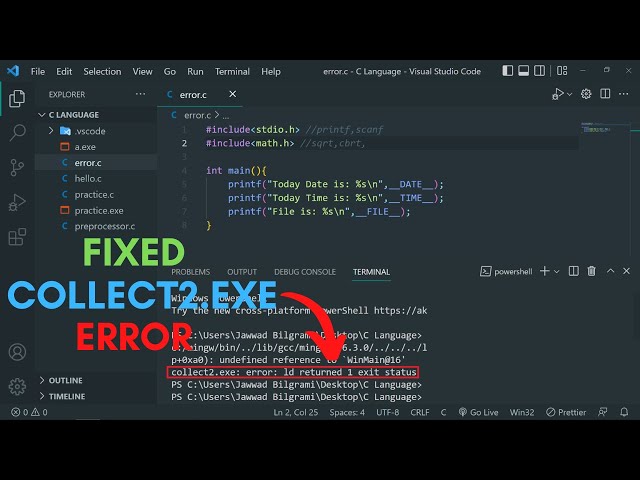The image size is (640, 480).
Task: Open the Edit menu
Action: pyautogui.click(x=64, y=71)
